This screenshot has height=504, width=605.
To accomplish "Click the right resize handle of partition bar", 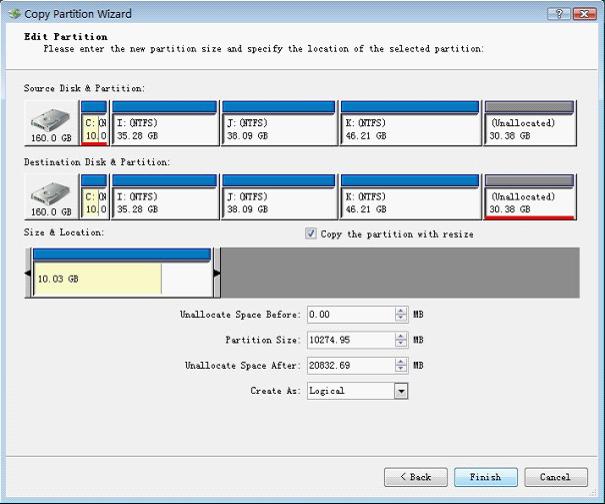I will [216, 272].
